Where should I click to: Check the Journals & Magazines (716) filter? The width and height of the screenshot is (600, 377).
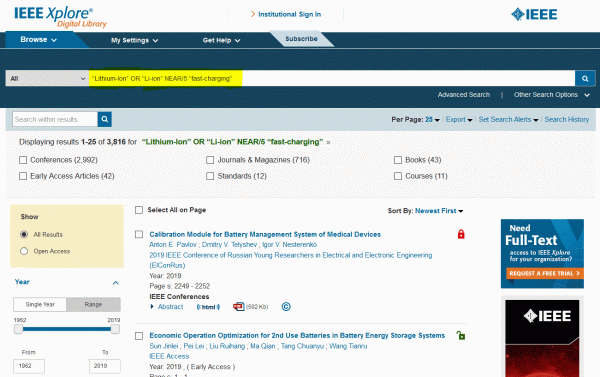210,160
